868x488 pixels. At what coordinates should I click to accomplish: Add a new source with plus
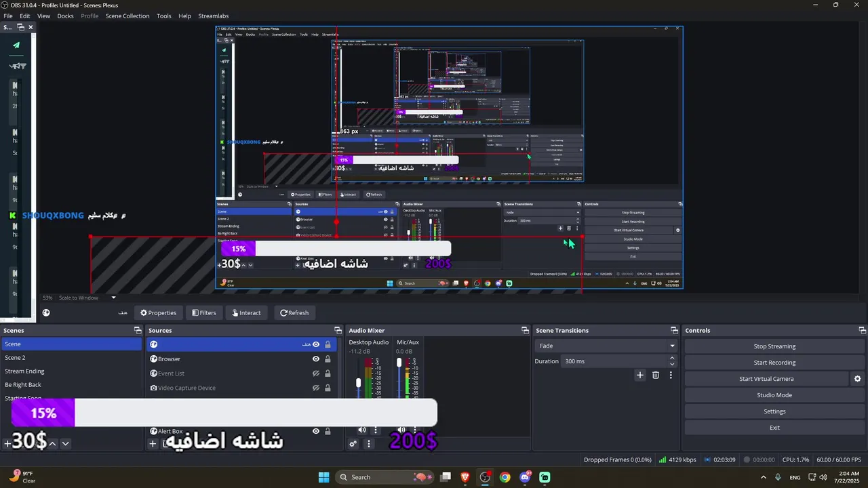(153, 444)
